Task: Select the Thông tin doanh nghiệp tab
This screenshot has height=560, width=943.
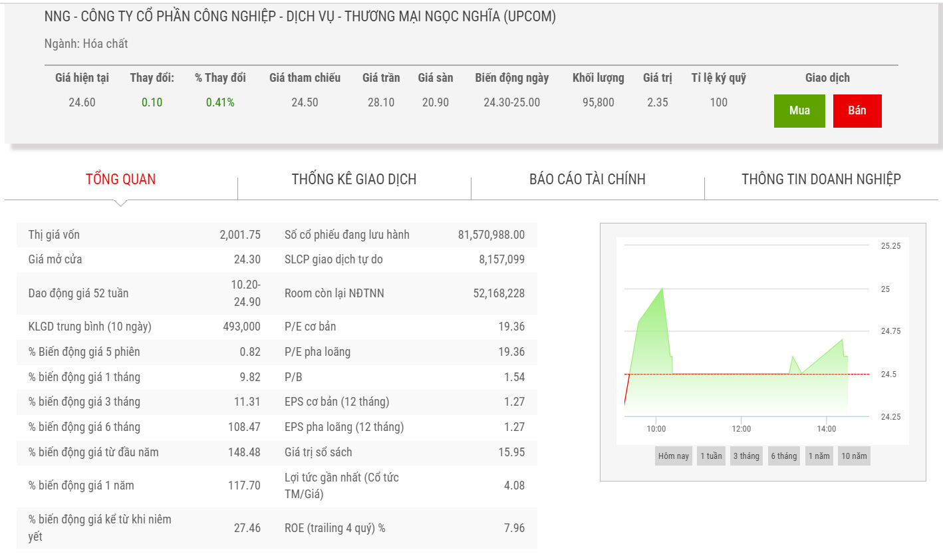Action: tap(821, 179)
